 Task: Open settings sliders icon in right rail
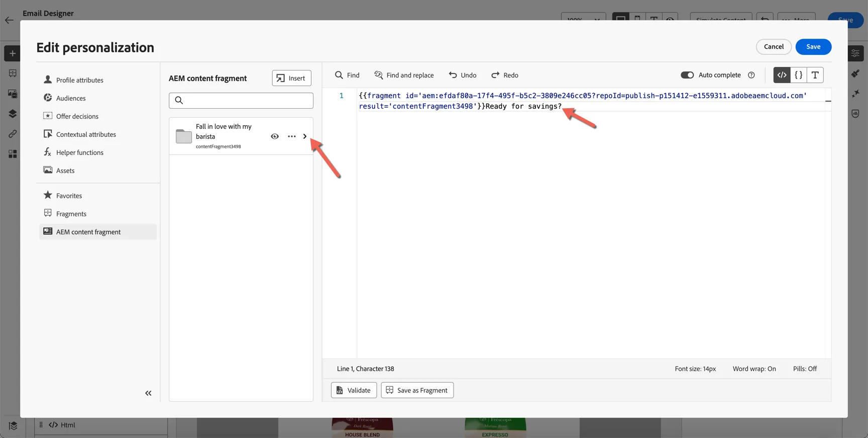coord(855,53)
